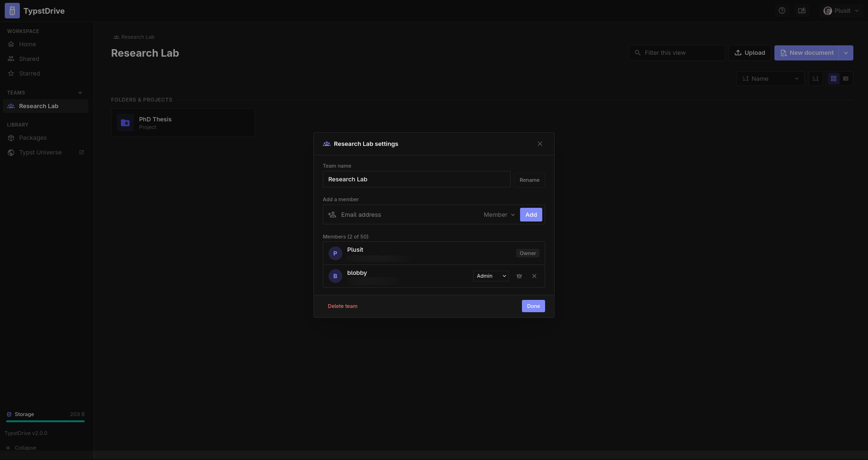Click blobby's avatar in members list
The image size is (868, 460).
click(x=335, y=276)
